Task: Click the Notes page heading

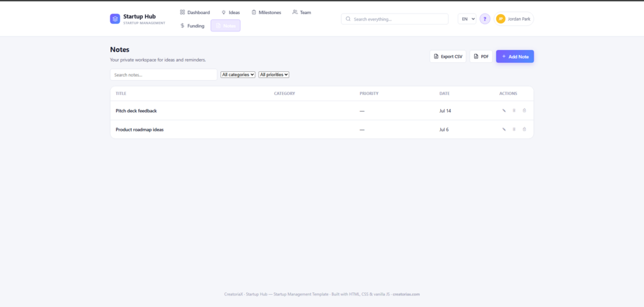Action: pyautogui.click(x=120, y=50)
